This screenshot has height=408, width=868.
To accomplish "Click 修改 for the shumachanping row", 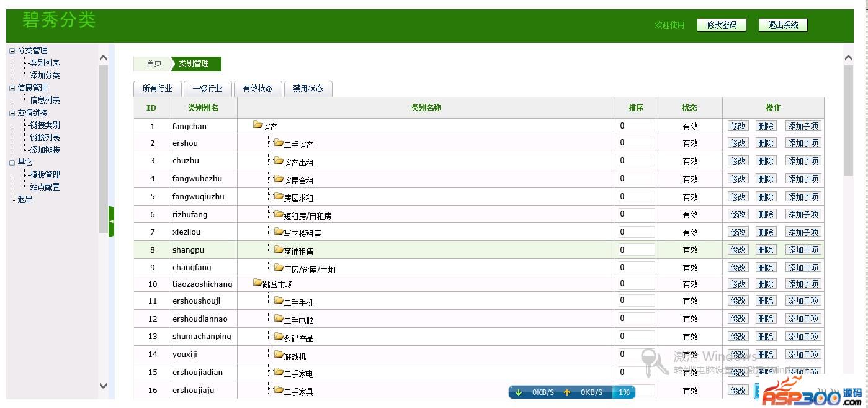I will 738,337.
